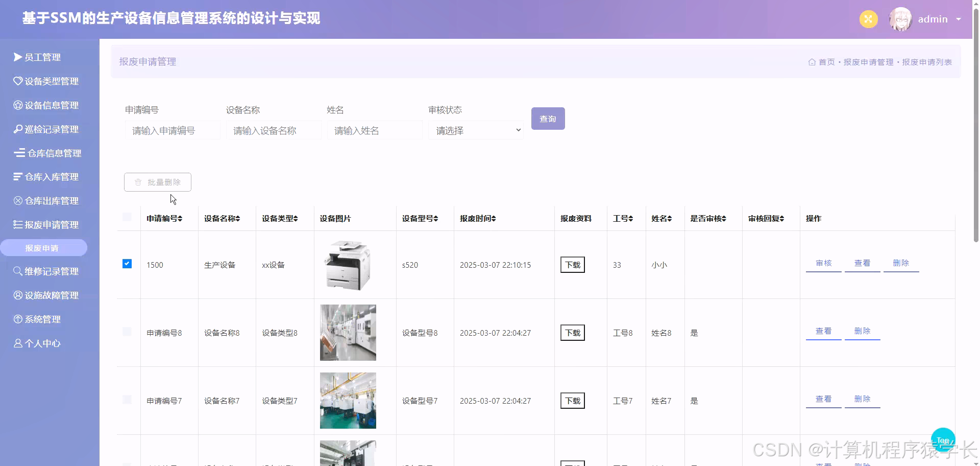Click 删除 for row 申请编号8
The width and height of the screenshot is (980, 466).
click(x=862, y=332)
